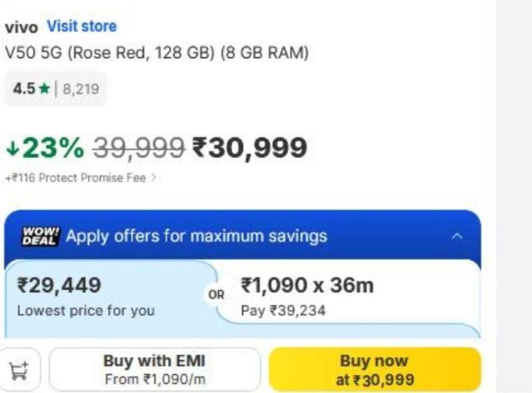Image resolution: width=532 pixels, height=393 pixels.
Task: Click the Pay ₹39,234 total text
Action: coord(283,311)
